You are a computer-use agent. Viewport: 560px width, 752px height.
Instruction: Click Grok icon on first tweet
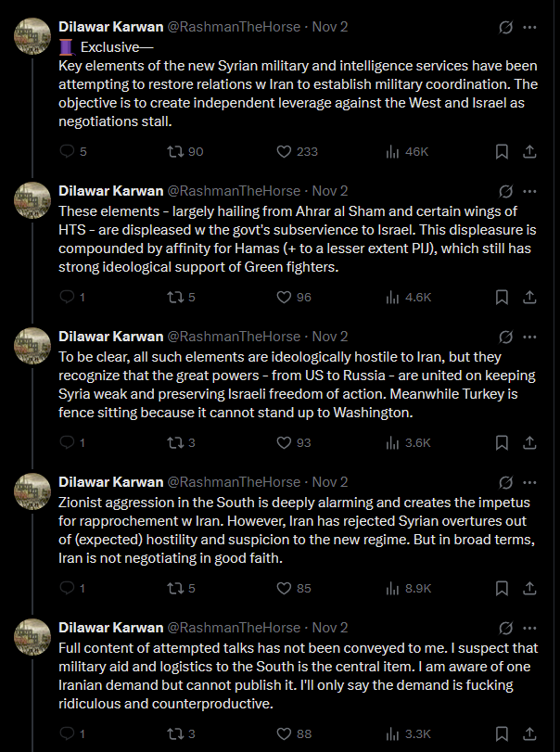pos(506,27)
